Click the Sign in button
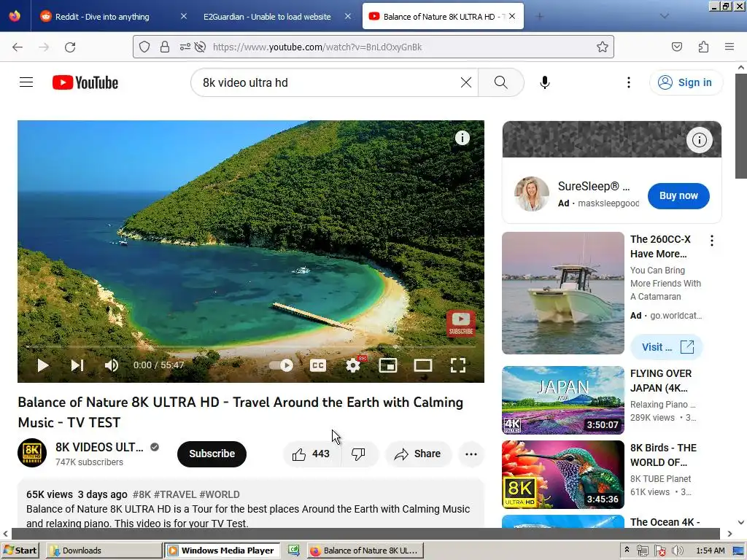 686,82
